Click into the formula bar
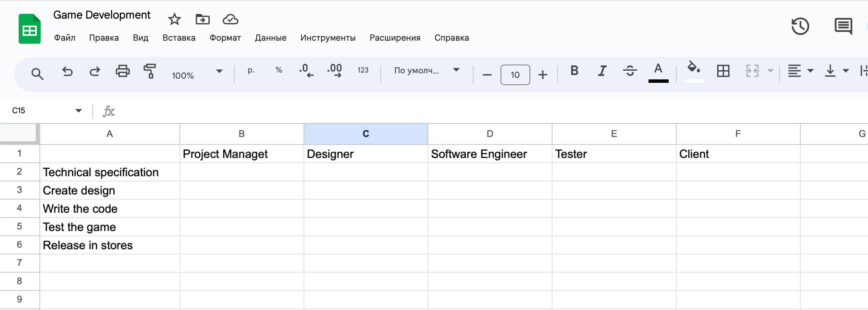Image resolution: width=868 pixels, height=310 pixels. (x=491, y=111)
